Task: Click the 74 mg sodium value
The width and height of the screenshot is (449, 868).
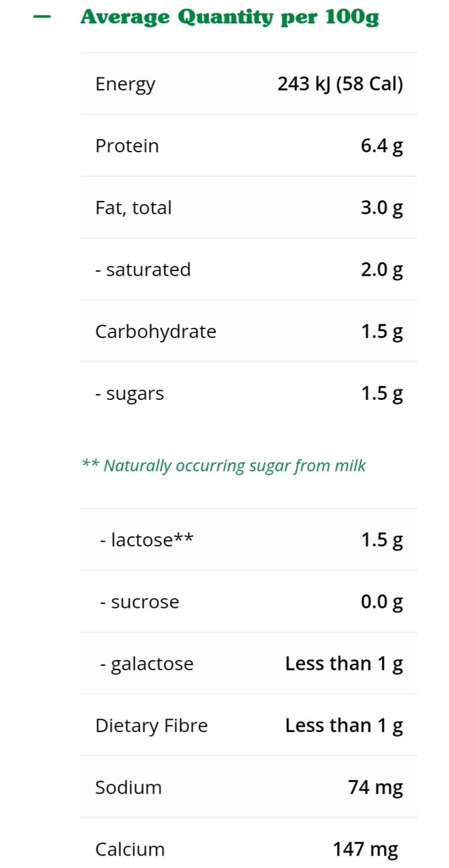Action: point(375,787)
